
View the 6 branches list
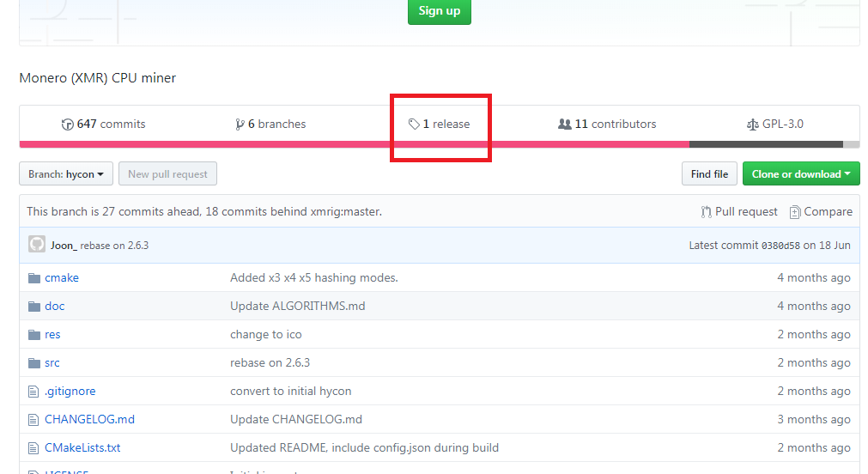coord(270,124)
